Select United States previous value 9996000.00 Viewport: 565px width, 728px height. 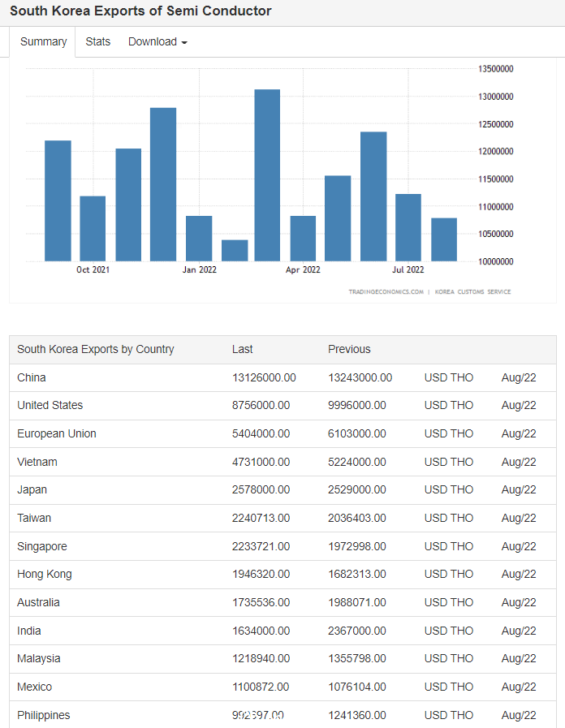click(x=357, y=405)
